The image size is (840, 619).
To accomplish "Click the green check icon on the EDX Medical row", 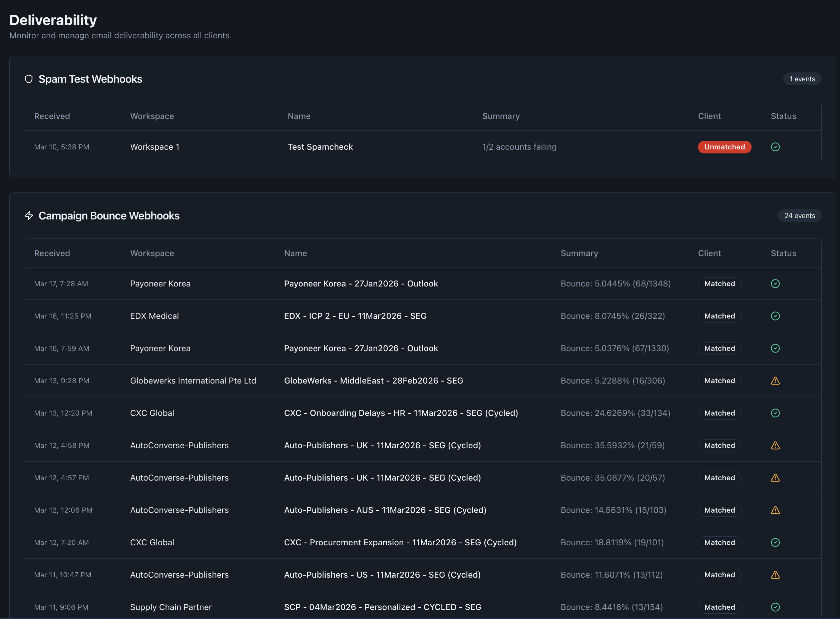I will 775,316.
